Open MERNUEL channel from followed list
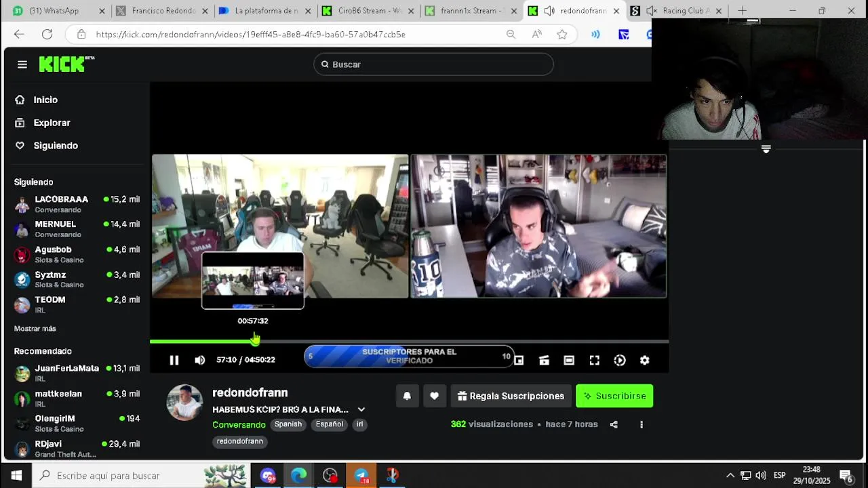 (77, 229)
